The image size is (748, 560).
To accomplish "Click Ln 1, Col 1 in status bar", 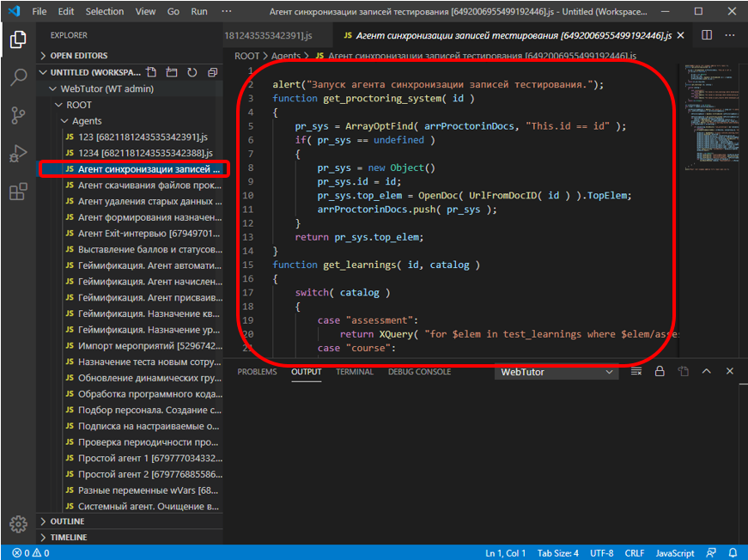I will [505, 553].
